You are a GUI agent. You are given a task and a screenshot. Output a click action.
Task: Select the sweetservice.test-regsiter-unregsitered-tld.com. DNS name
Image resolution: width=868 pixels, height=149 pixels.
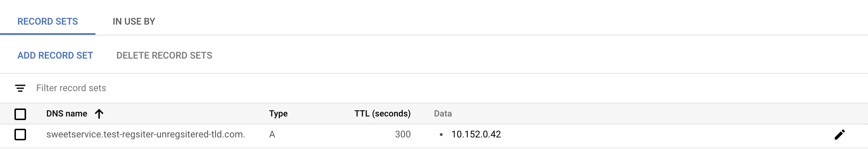click(146, 135)
